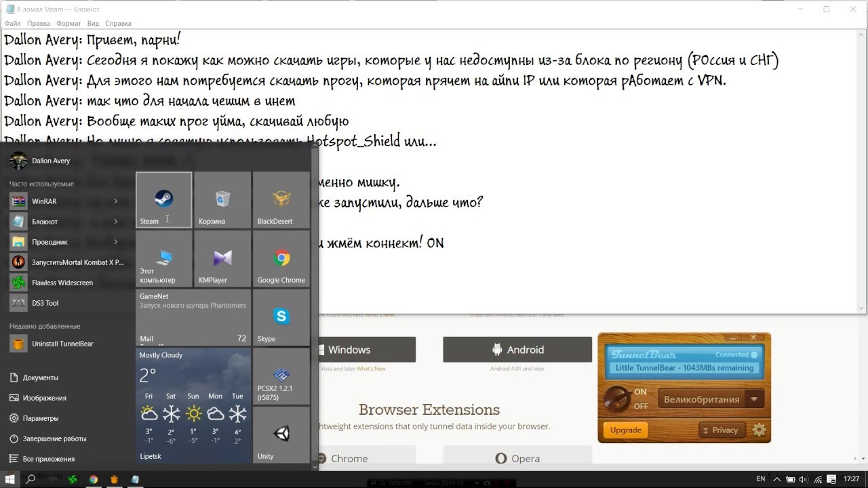The image size is (868, 488).
Task: Launch the PCSX2 1.2.1 tile
Action: (x=281, y=376)
